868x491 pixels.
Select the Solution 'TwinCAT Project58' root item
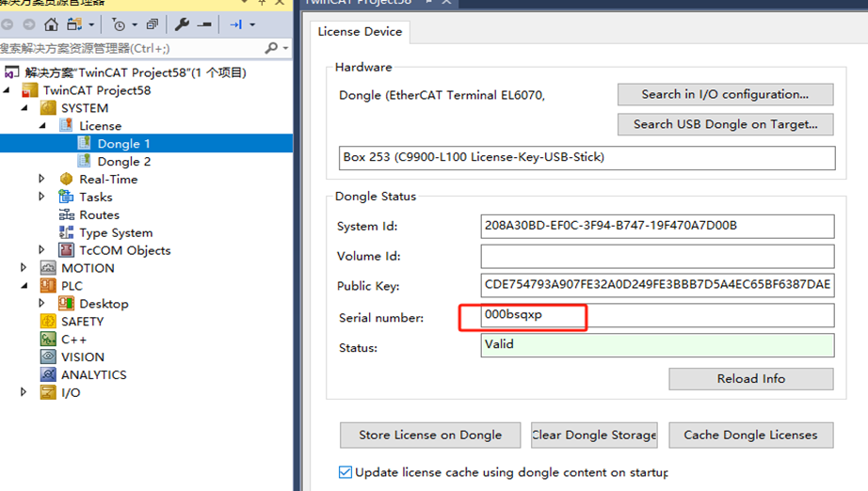136,72
